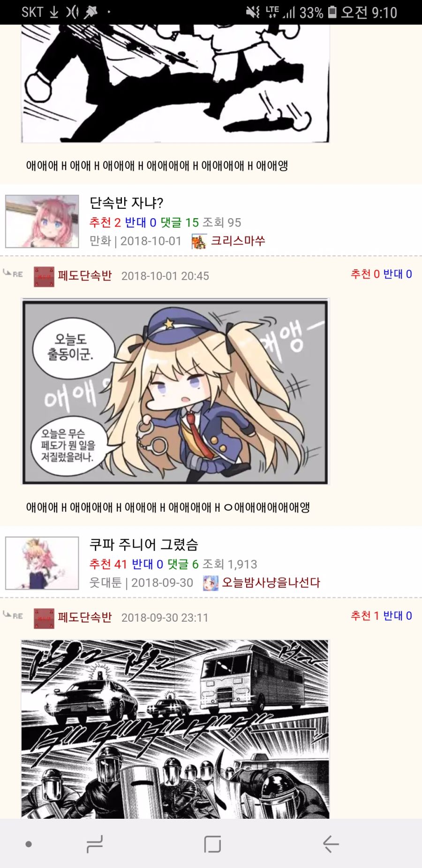Upvote 추천 1 on the 23:11 comment

coord(365,616)
